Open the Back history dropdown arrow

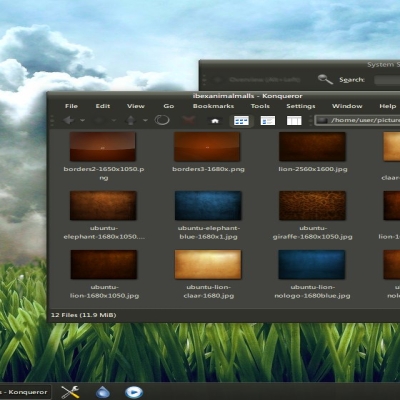tap(82, 120)
